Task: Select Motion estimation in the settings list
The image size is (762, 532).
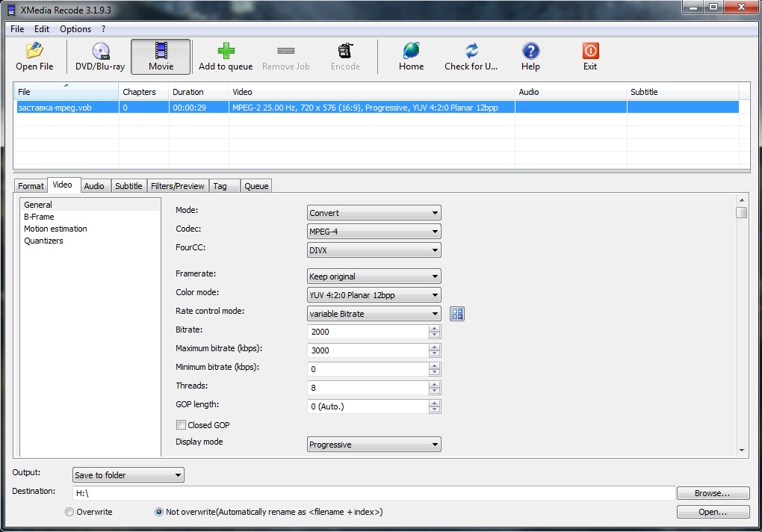Action: tap(55, 229)
